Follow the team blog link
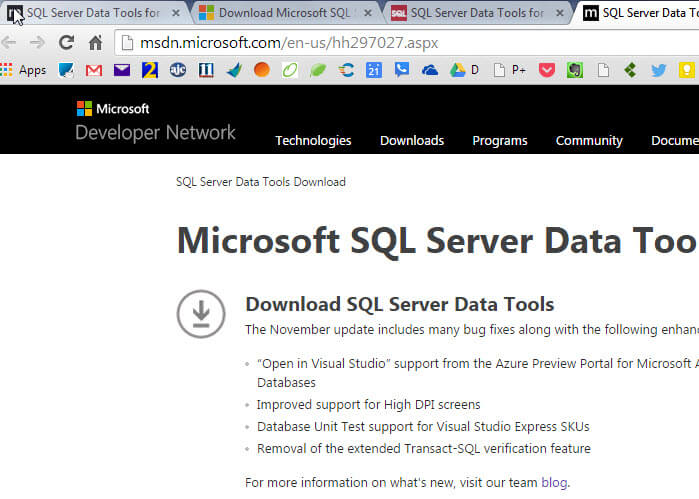The height and width of the screenshot is (499, 699). (554, 483)
